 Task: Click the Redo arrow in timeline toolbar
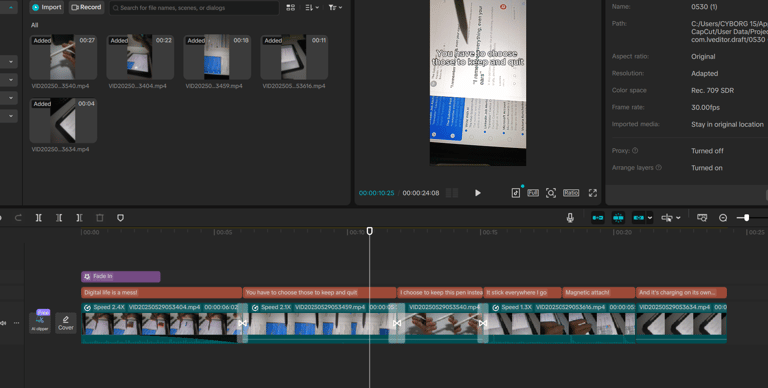coord(18,218)
